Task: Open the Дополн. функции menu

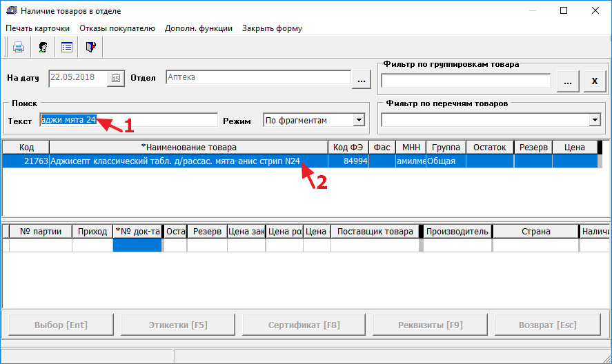Action: click(199, 28)
